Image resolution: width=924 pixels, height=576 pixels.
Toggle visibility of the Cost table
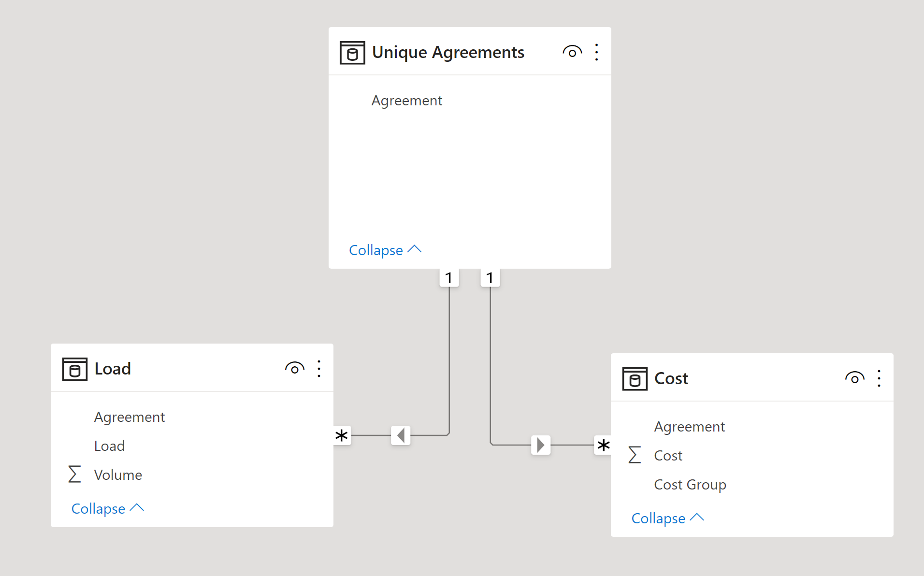854,378
